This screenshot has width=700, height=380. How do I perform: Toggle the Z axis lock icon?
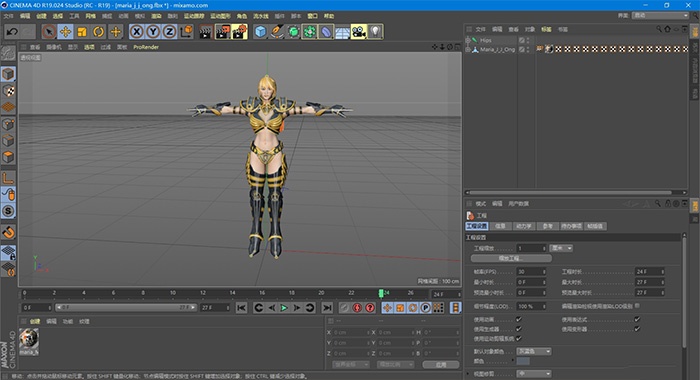pos(169,32)
